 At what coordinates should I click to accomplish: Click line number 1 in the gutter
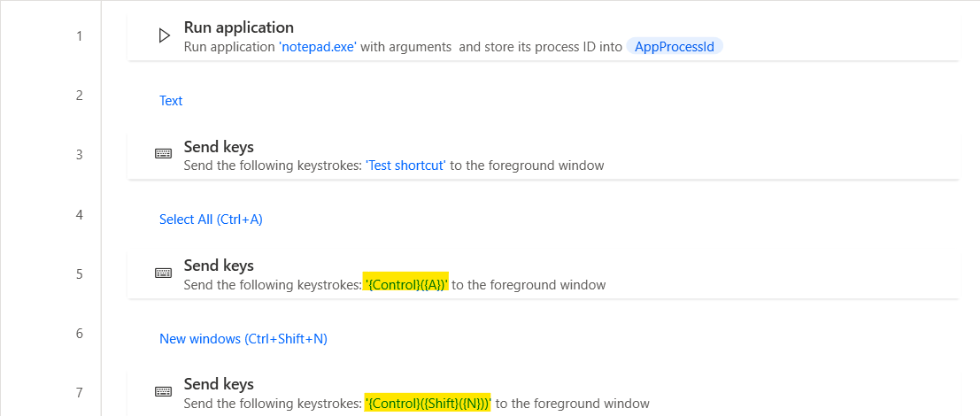pyautogui.click(x=79, y=36)
